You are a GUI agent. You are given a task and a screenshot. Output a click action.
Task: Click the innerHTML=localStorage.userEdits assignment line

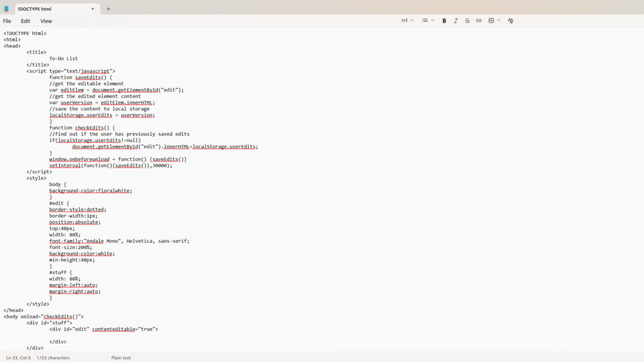coord(165,147)
